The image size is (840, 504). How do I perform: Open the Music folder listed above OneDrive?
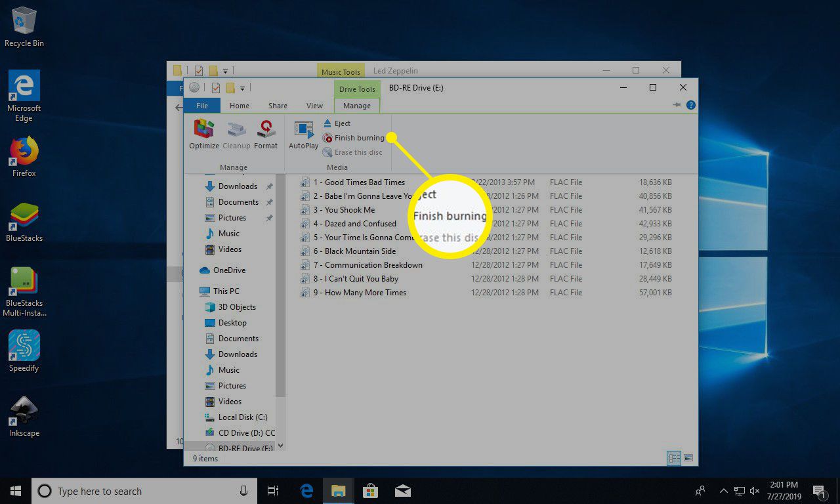pyautogui.click(x=222, y=234)
